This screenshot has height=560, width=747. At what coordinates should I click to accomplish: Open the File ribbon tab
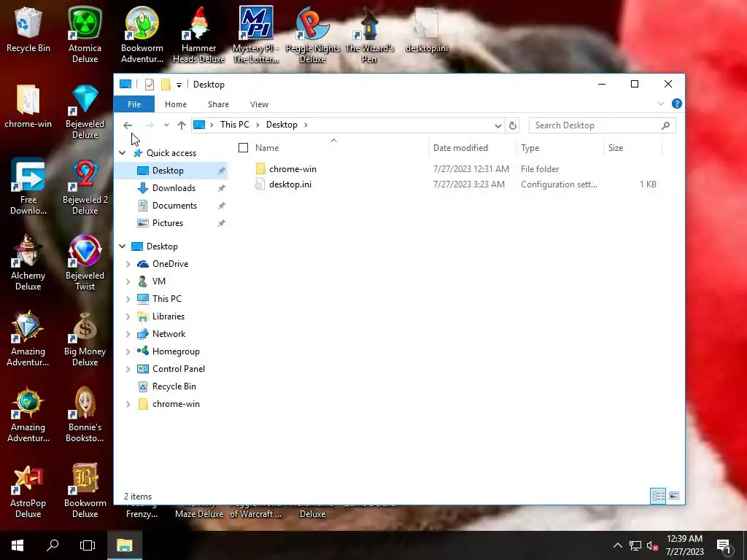click(134, 104)
